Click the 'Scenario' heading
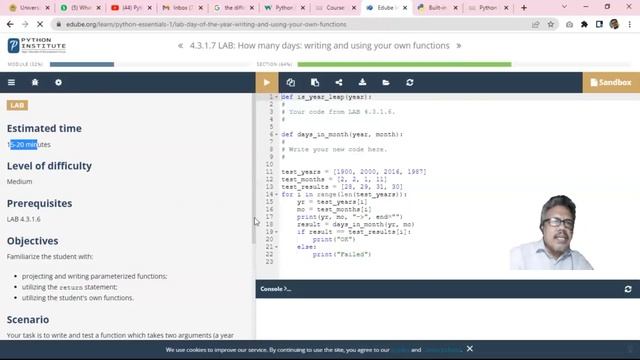The image size is (640, 360). (x=28, y=320)
